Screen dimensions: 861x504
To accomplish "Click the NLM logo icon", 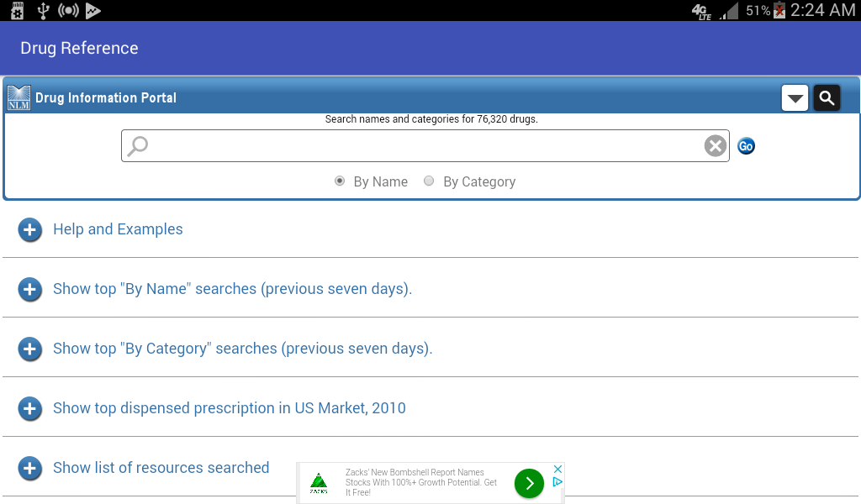I will tap(18, 98).
